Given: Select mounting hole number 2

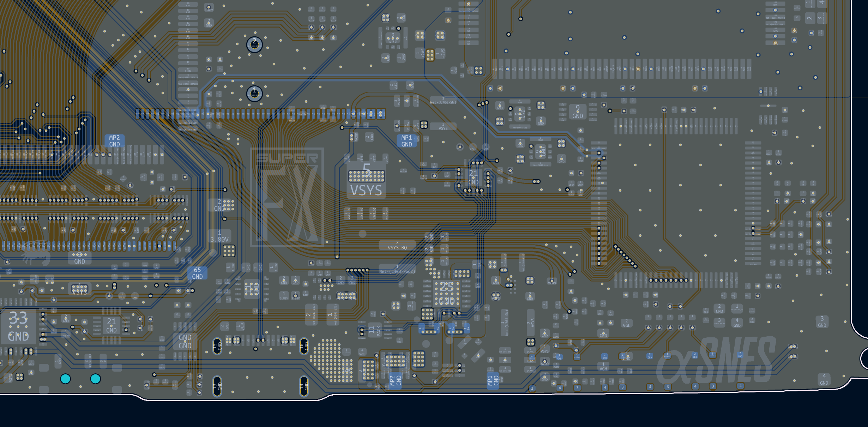Looking at the screenshot, I should (x=254, y=45).
